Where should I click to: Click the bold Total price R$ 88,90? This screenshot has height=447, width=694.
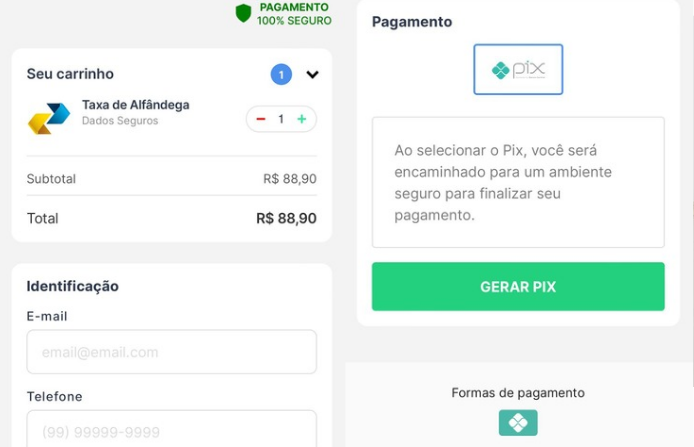coord(286,218)
